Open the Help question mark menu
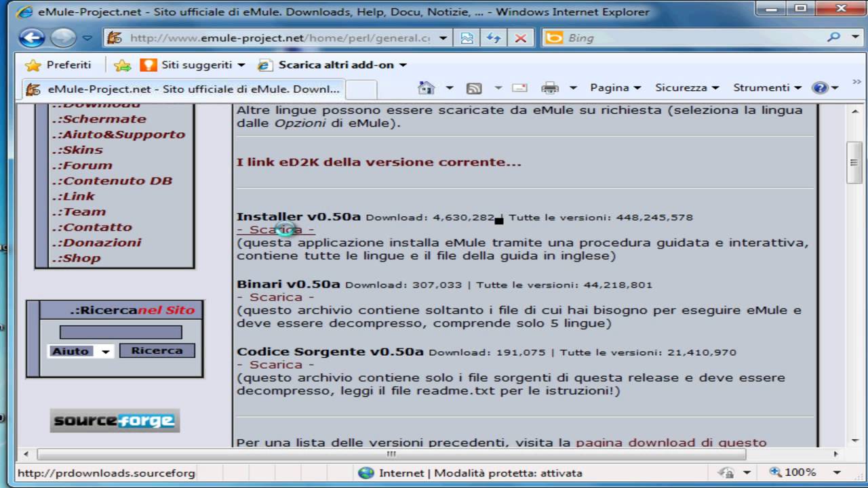The height and width of the screenshot is (488, 868). coord(825,87)
